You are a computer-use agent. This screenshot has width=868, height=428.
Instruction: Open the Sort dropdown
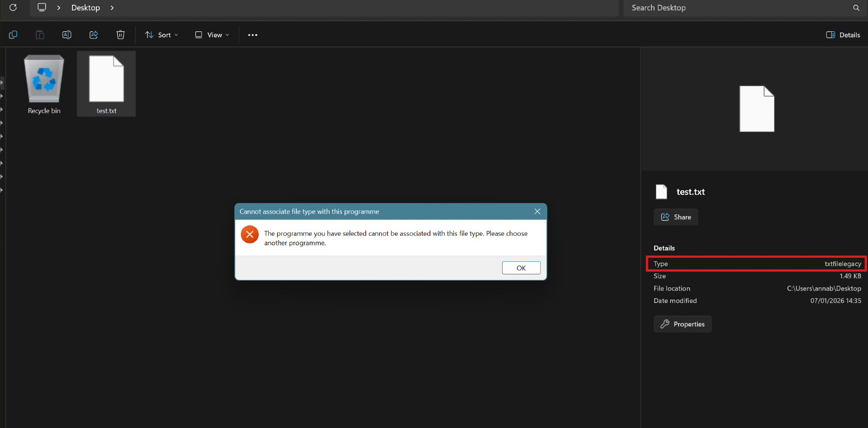(x=161, y=35)
